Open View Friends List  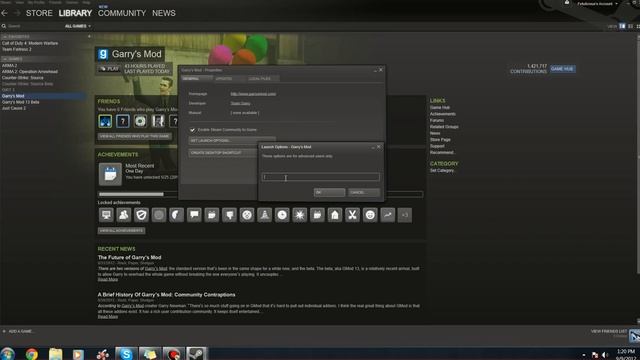(609, 331)
